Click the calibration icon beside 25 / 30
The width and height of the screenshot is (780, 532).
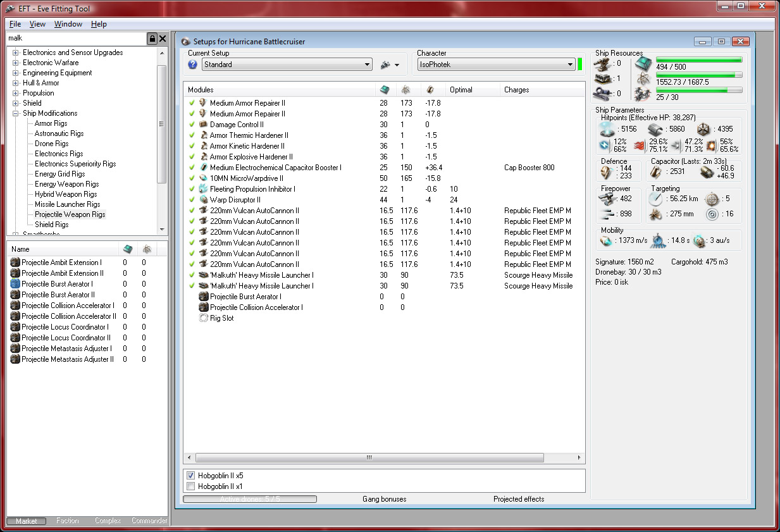pos(643,94)
